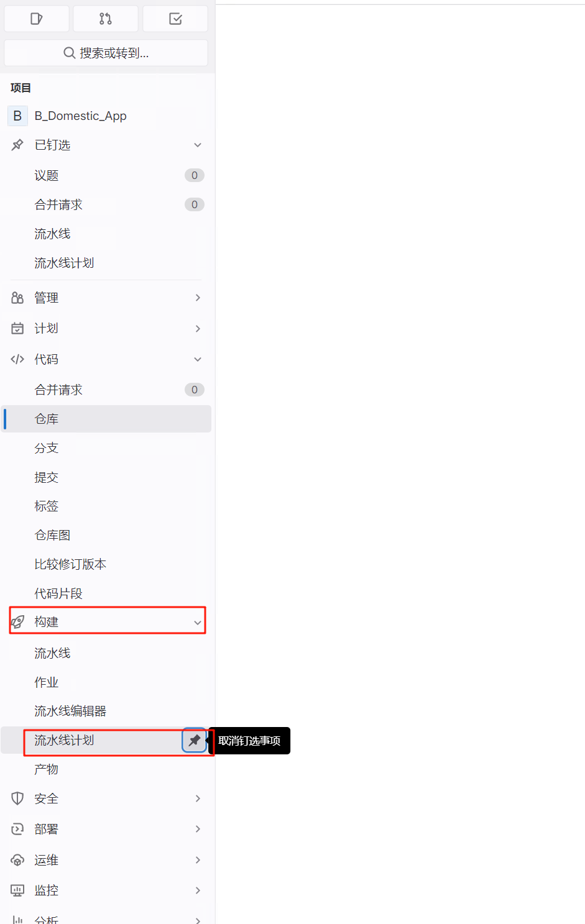The height and width of the screenshot is (924, 585).
Task: Click the code brackets icon beside 代码
Action: click(x=17, y=359)
